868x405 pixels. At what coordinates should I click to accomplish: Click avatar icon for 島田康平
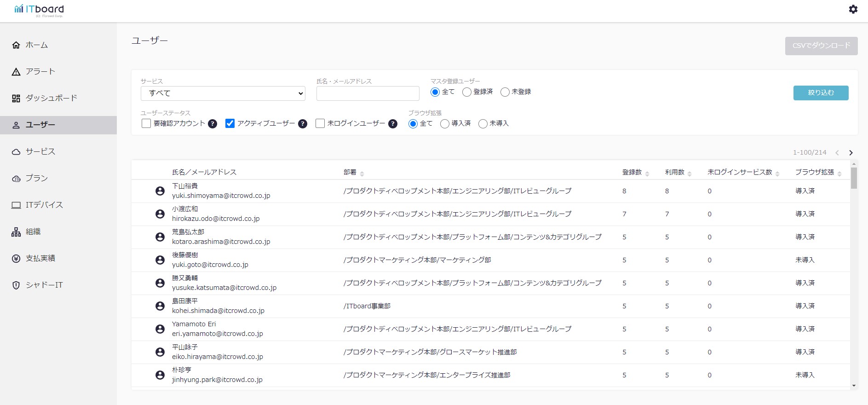tap(160, 306)
